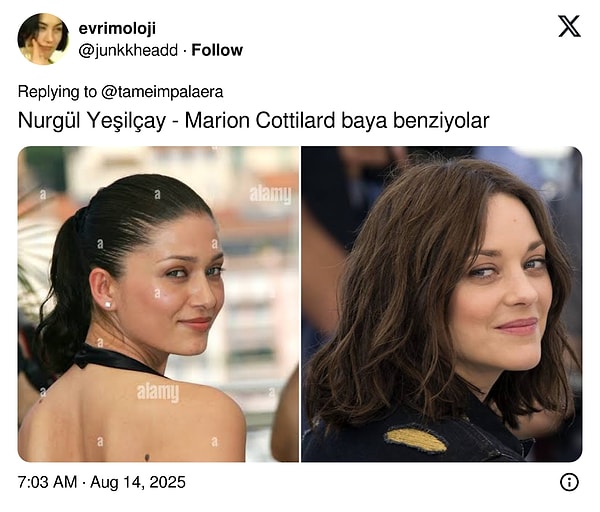Click the word "benziyolar" in the tweet
Screen dimensions: 600x512
(x=441, y=121)
